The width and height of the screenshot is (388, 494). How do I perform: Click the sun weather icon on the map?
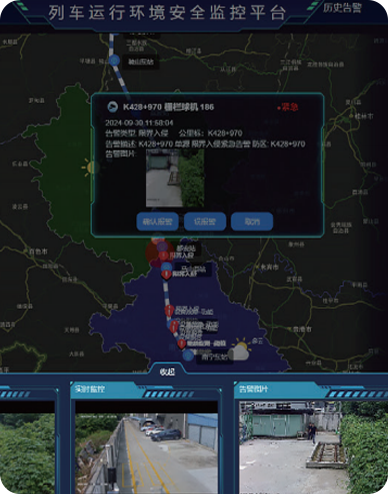pos(89,167)
